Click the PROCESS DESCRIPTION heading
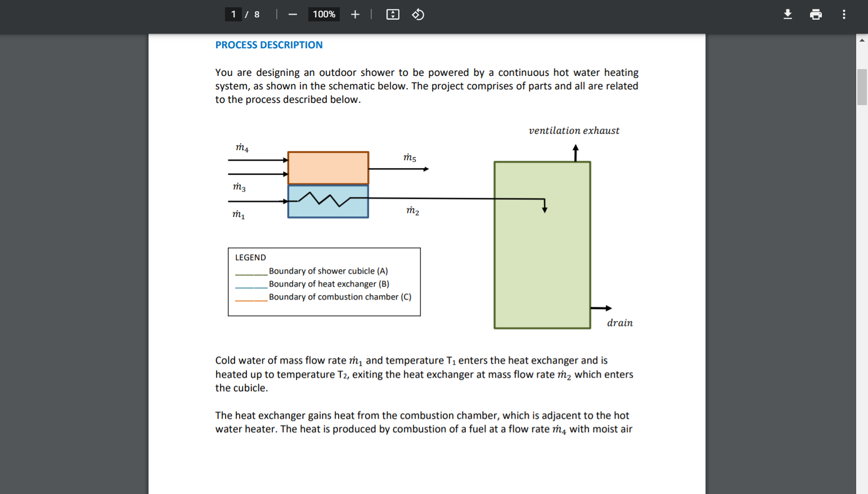The width and height of the screenshot is (868, 494). (269, 44)
